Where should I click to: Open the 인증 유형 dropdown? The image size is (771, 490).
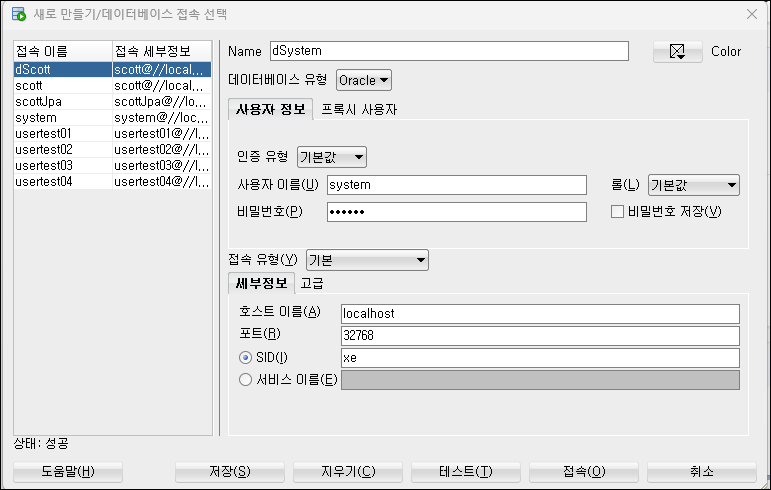point(332,157)
